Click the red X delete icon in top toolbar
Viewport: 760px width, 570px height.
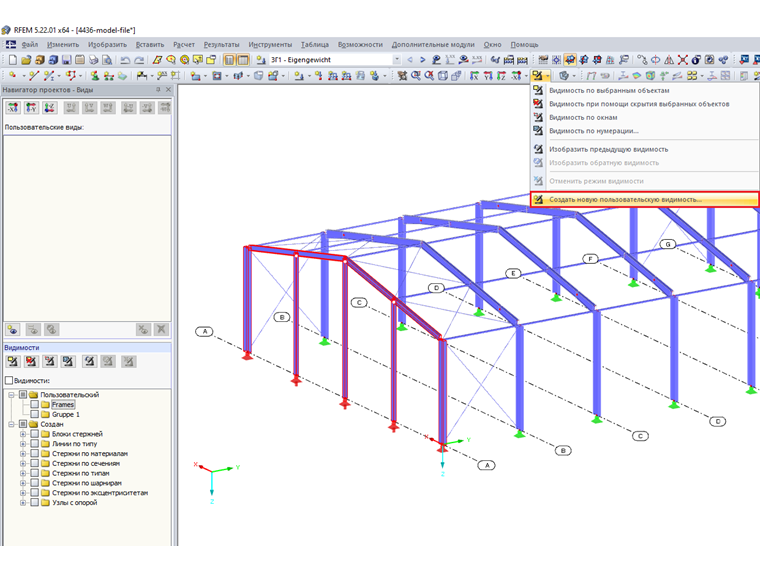(682, 60)
